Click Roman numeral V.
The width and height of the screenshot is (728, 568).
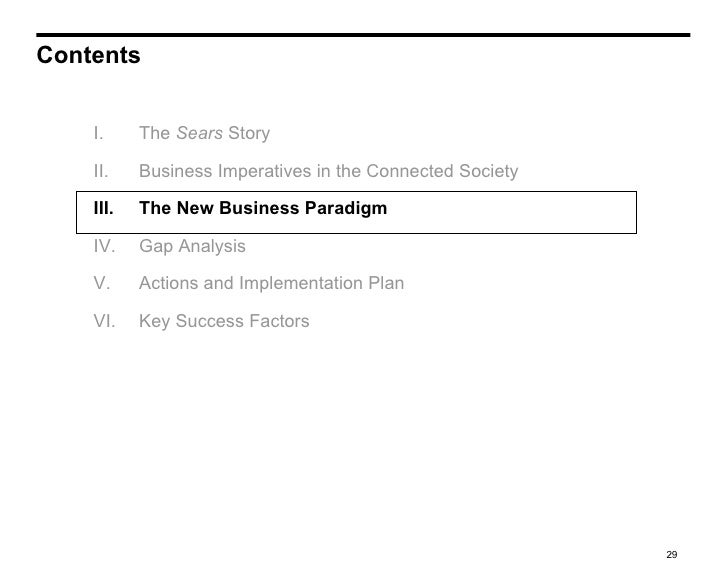tap(102, 283)
